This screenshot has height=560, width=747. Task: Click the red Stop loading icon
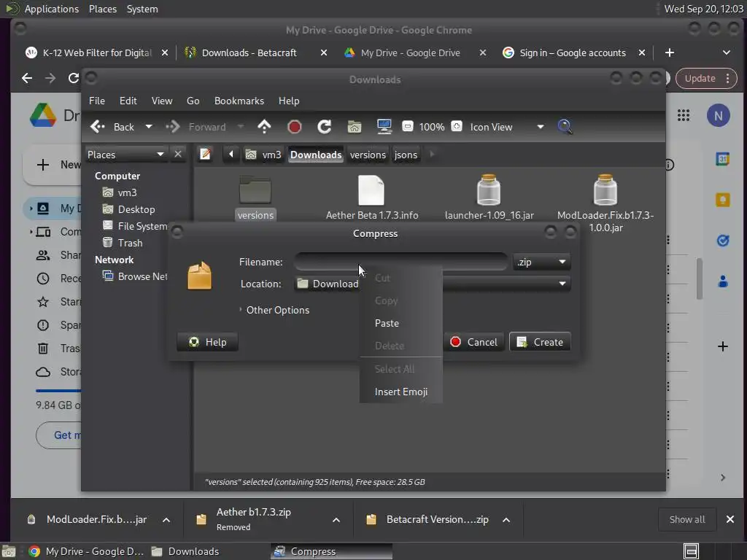pos(295,127)
